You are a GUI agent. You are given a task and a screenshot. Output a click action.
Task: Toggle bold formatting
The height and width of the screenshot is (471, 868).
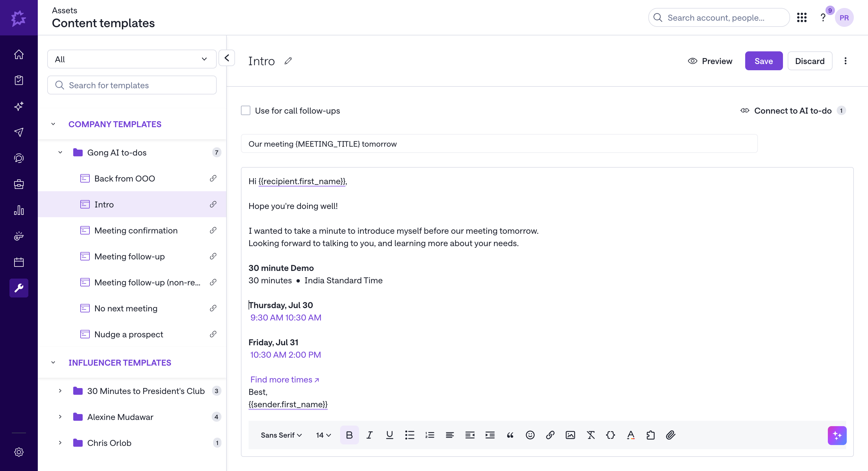[350, 435]
